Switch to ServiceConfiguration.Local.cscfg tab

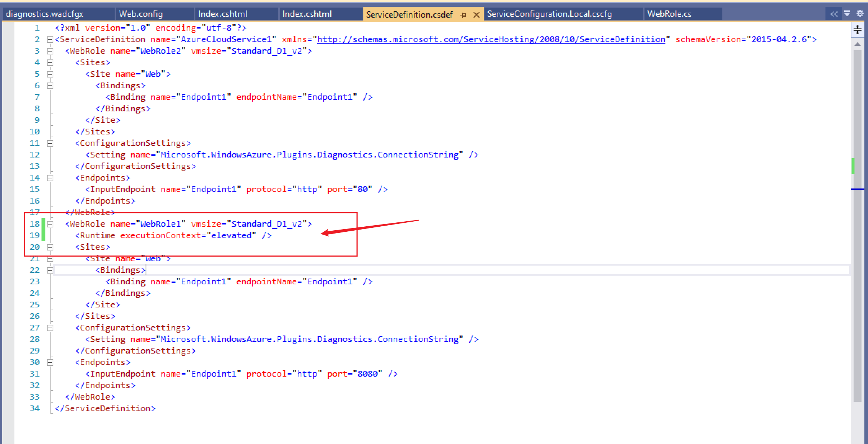(549, 14)
